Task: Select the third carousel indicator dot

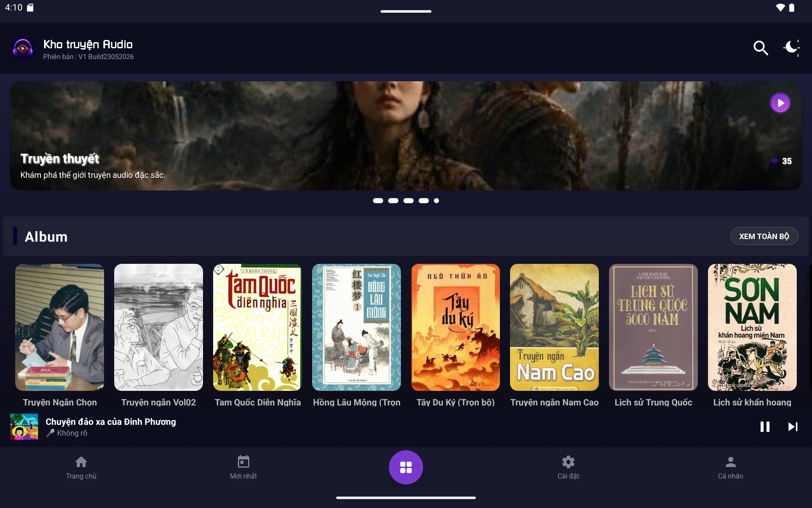Action: pyautogui.click(x=408, y=201)
